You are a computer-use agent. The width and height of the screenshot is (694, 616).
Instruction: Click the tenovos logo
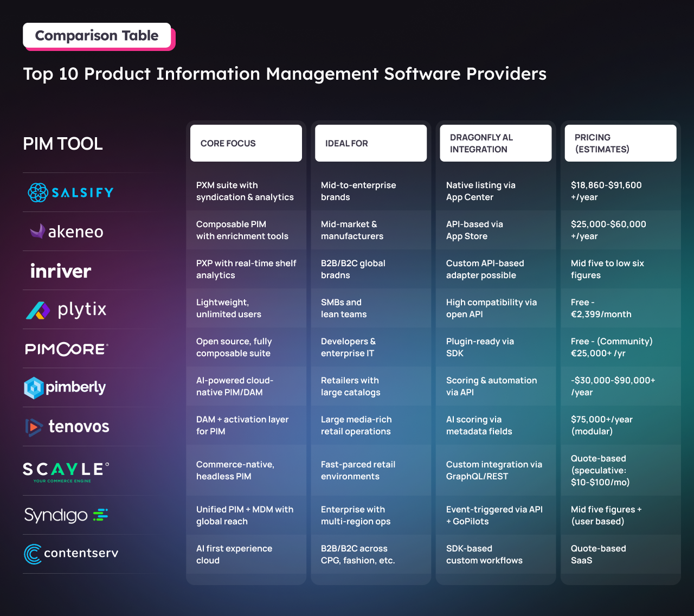click(67, 427)
